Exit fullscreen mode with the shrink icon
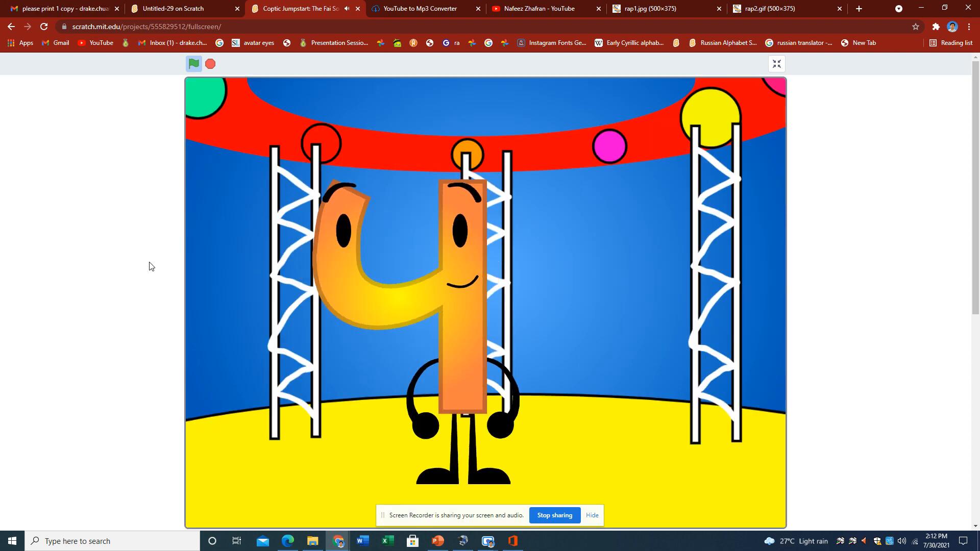 (776, 64)
